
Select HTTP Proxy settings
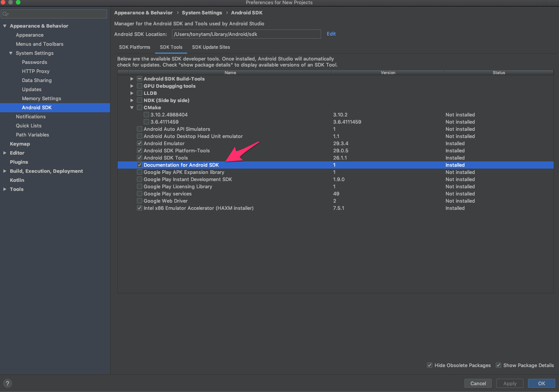click(x=36, y=71)
